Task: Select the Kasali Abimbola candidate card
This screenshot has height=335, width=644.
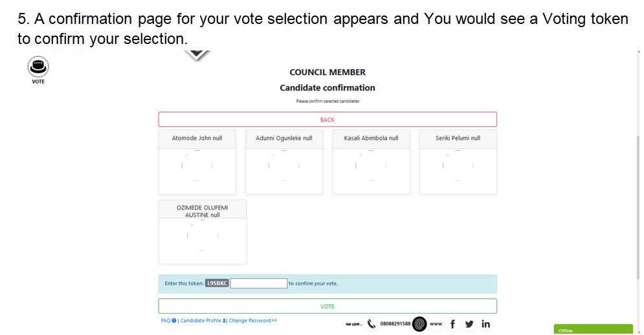Action: point(371,162)
